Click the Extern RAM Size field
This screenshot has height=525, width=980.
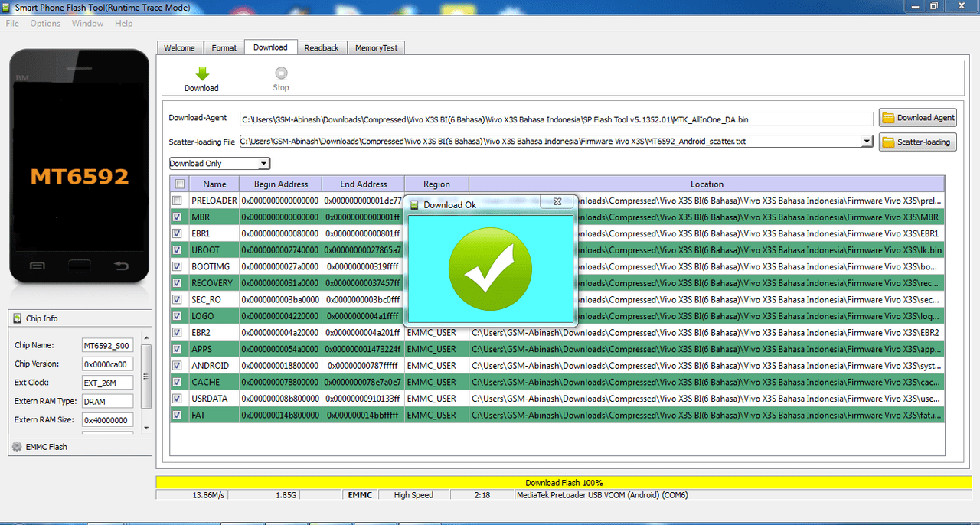(107, 419)
